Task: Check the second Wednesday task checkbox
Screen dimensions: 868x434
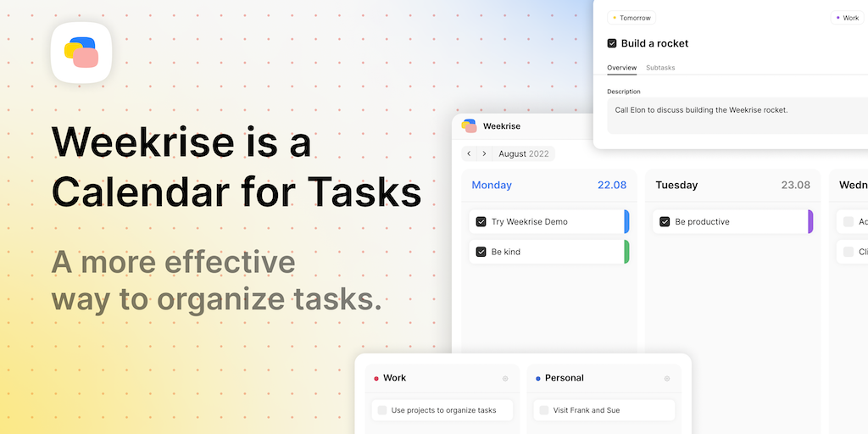Action: pos(848,251)
